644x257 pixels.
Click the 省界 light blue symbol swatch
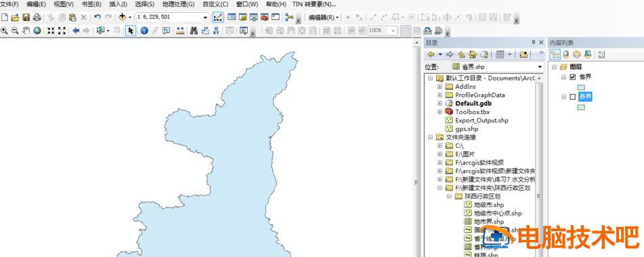click(582, 87)
